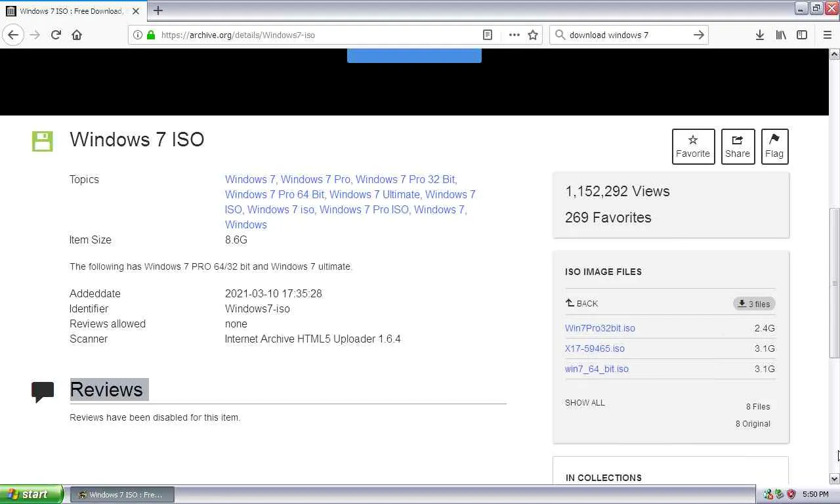Submit the search with the arrow button

tap(698, 35)
